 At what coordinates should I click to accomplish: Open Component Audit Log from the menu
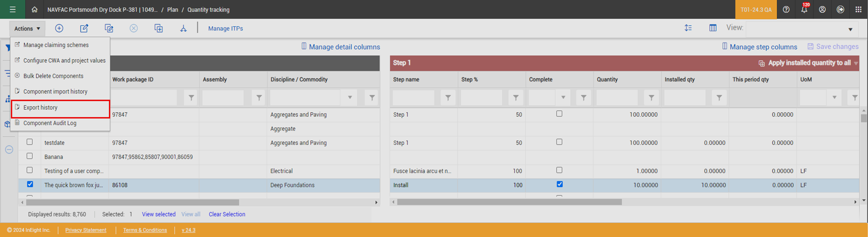pos(49,123)
